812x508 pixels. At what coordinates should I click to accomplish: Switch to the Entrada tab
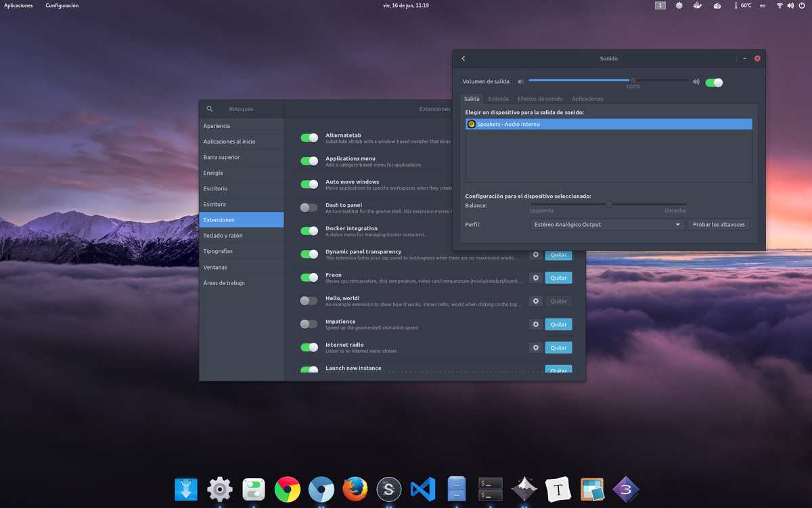(x=499, y=98)
